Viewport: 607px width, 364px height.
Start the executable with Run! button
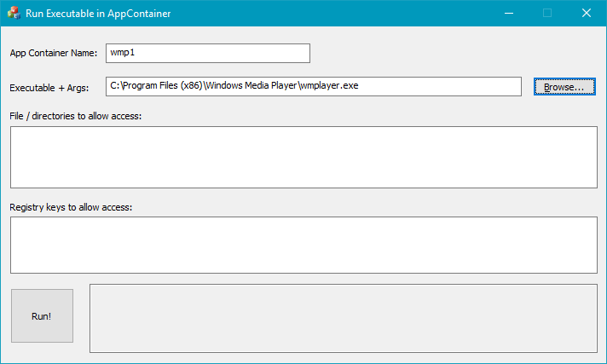42,315
